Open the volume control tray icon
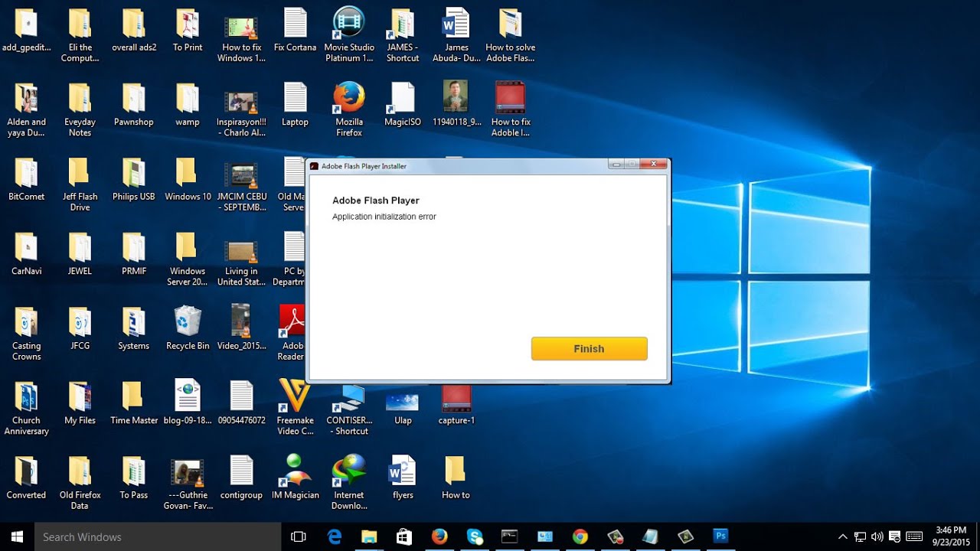Viewport: 980px width, 551px height. tap(877, 536)
